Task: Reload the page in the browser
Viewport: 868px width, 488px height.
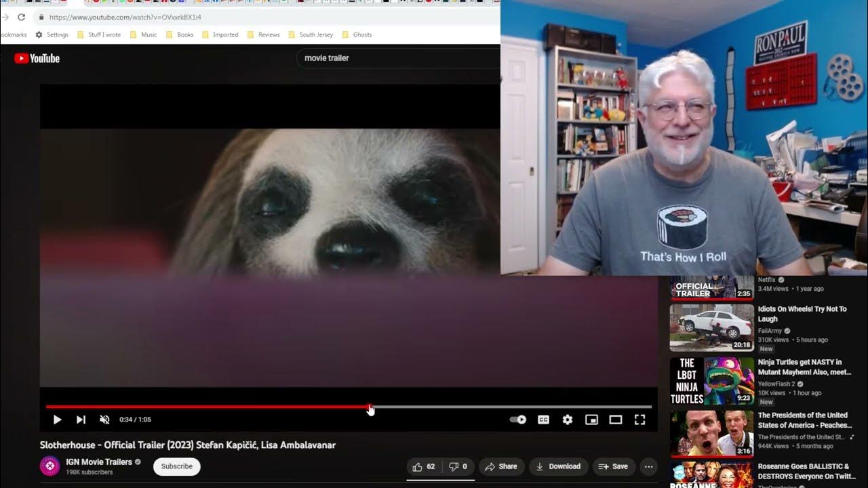Action: (21, 17)
